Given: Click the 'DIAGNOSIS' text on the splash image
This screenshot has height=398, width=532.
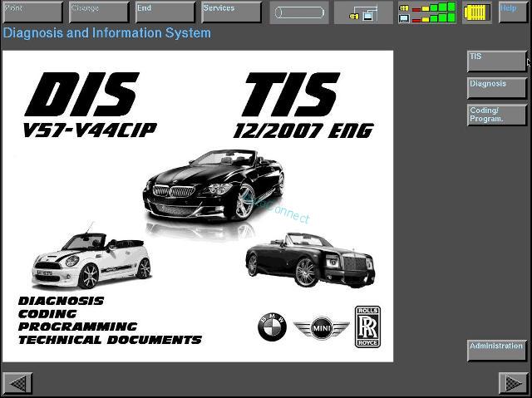Looking at the screenshot, I should pyautogui.click(x=61, y=301).
